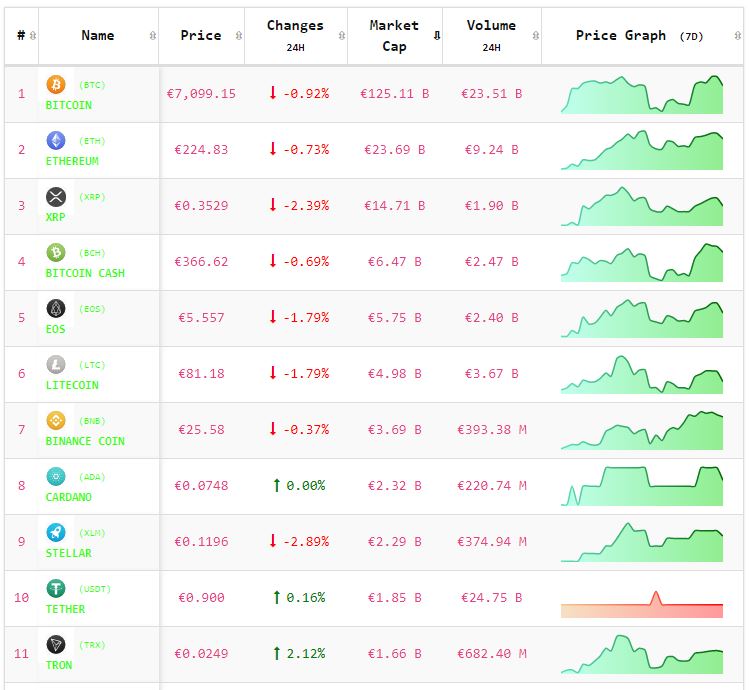The width and height of the screenshot is (752, 690).
Task: Click the Bitcoin Cash logo icon
Action: (x=56, y=253)
